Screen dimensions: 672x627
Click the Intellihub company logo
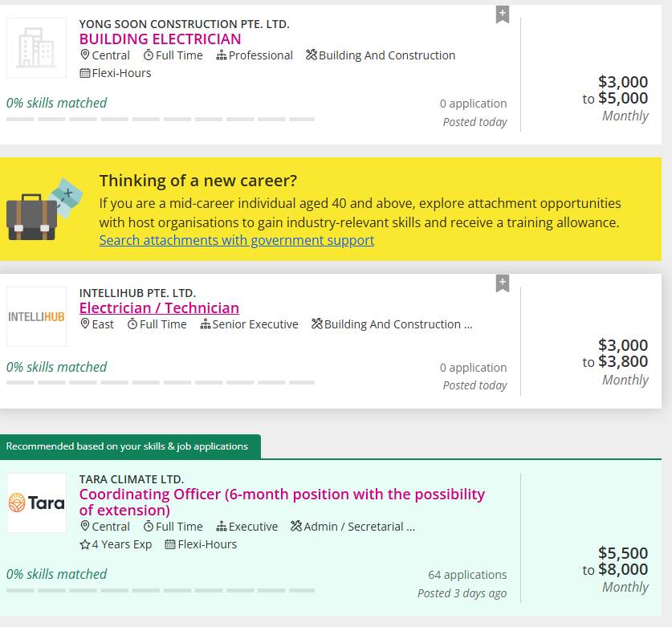pos(36,317)
